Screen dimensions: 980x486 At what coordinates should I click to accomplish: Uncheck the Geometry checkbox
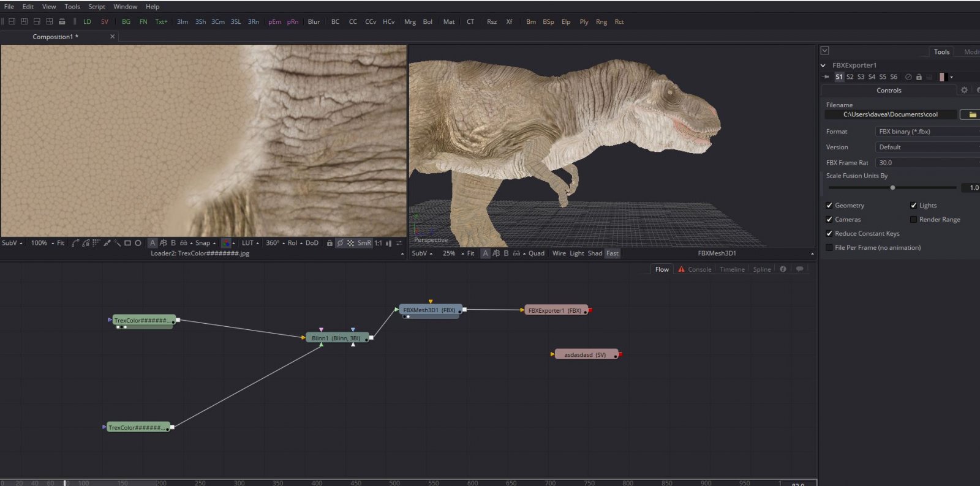[x=829, y=206]
